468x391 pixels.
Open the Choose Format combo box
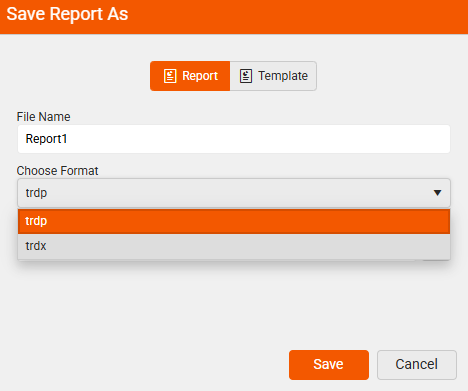[x=234, y=193]
